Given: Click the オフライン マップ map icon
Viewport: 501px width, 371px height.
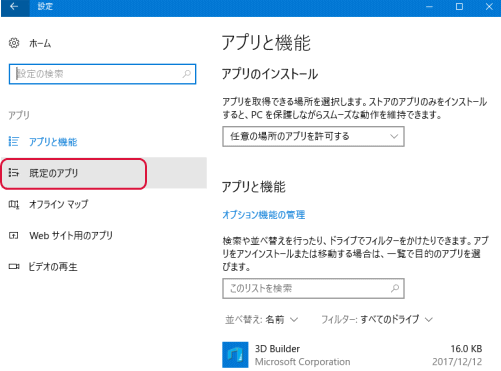Looking at the screenshot, I should [x=14, y=204].
